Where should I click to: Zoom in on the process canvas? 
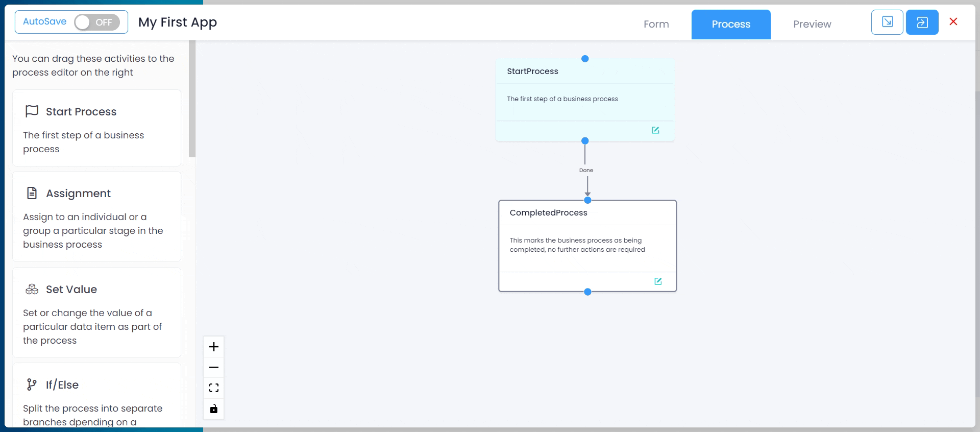point(214,347)
